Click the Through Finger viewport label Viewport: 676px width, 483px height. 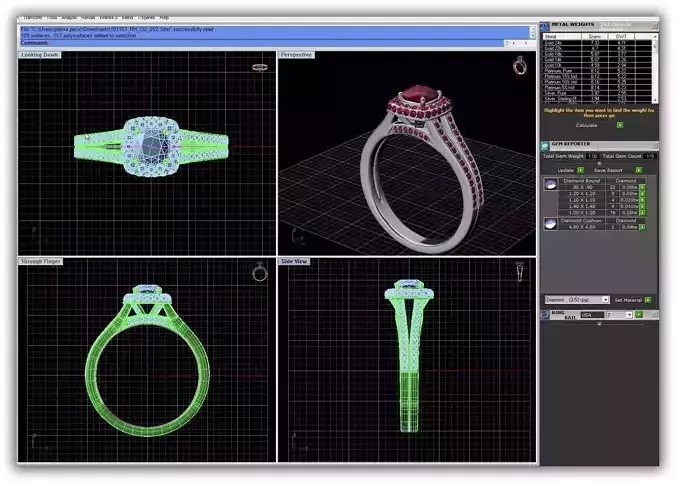(41, 261)
